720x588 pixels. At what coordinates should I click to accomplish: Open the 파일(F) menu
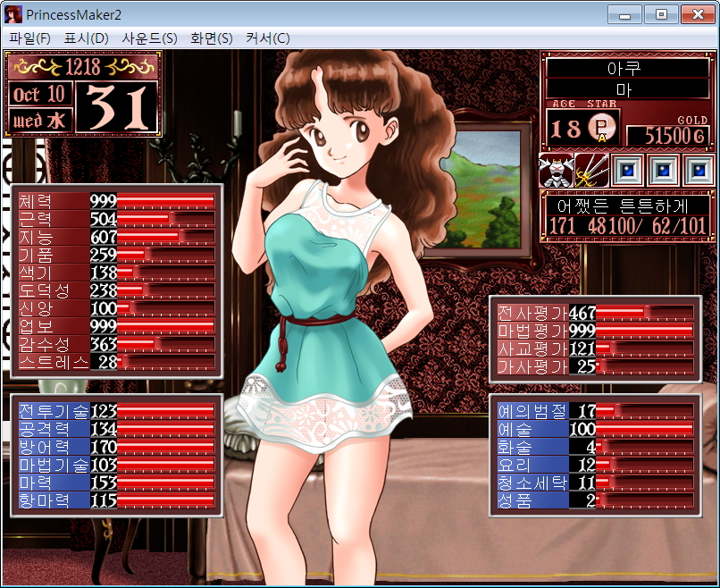tap(29, 38)
